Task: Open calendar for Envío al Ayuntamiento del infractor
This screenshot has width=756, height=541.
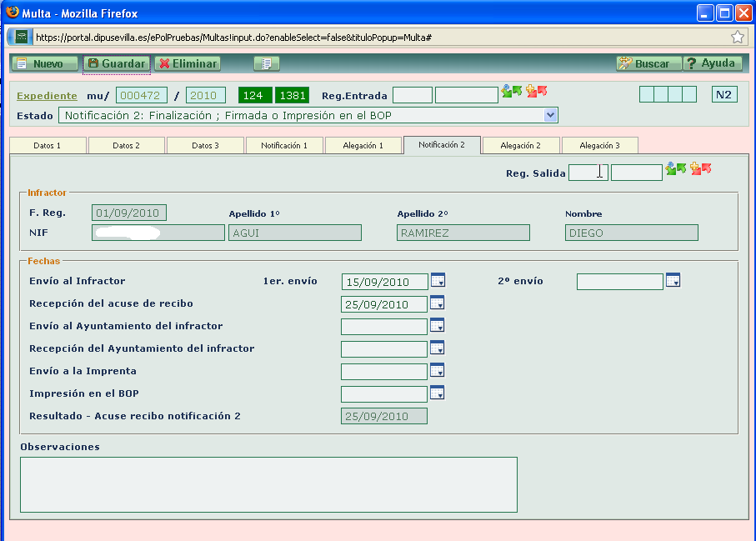Action: click(437, 326)
